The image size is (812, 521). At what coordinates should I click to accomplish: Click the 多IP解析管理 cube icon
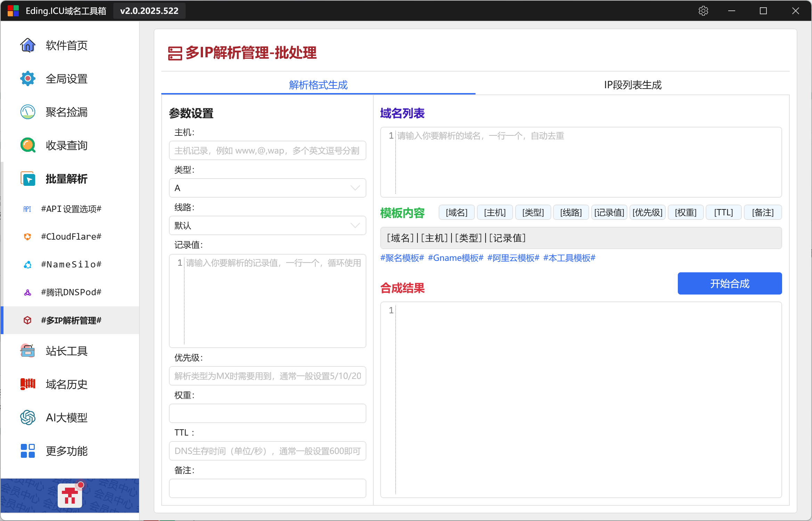coord(27,320)
